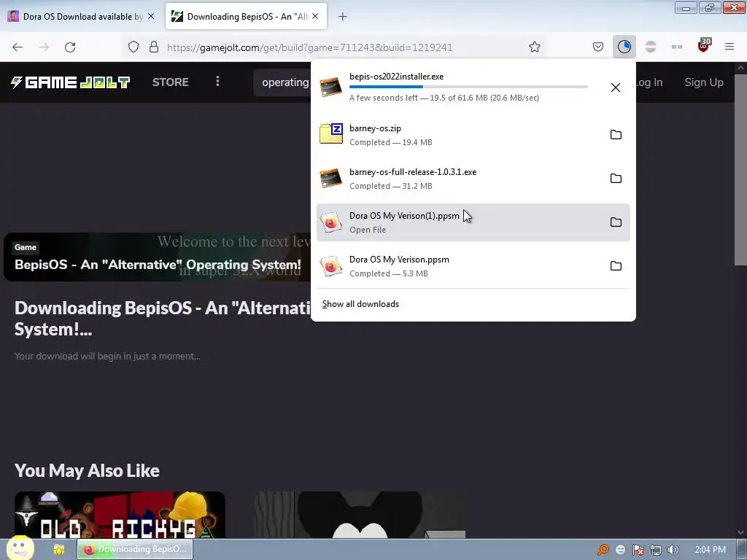The image size is (747, 560).
Task: Click the address bar URL
Action: (309, 47)
